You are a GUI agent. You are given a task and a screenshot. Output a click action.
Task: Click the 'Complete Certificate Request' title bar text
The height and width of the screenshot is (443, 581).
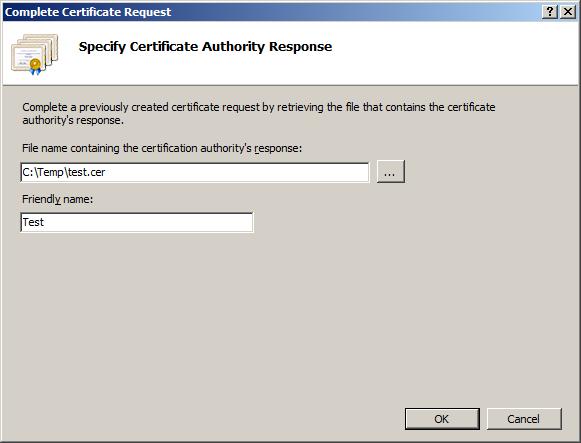point(88,12)
